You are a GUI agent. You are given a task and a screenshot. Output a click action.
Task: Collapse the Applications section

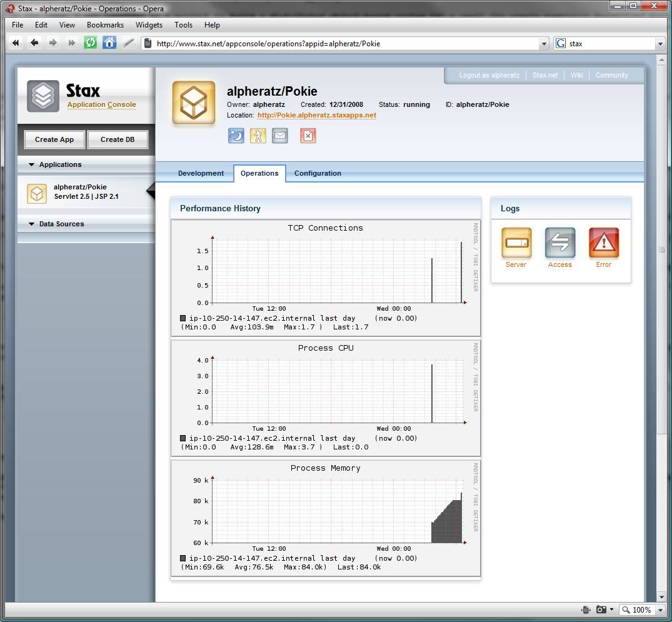point(31,164)
